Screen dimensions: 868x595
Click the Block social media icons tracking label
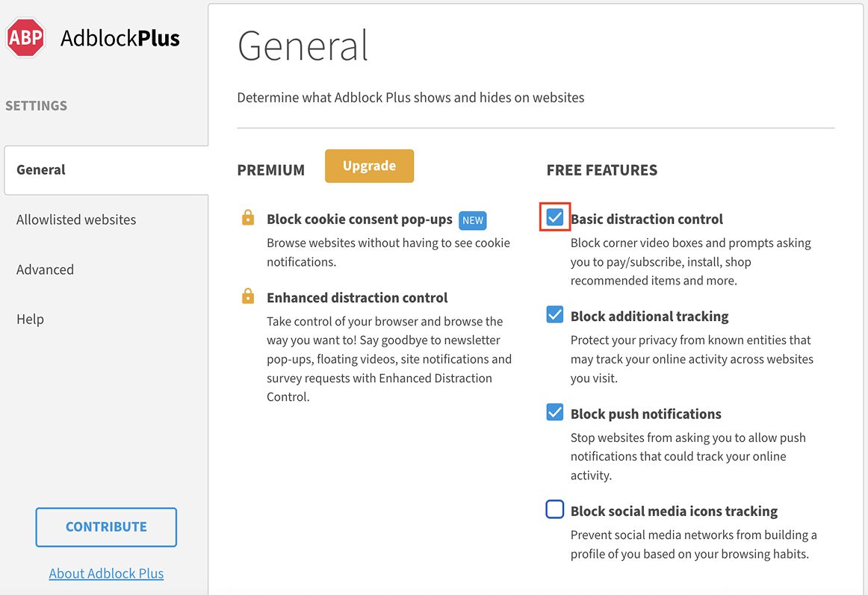(x=674, y=511)
